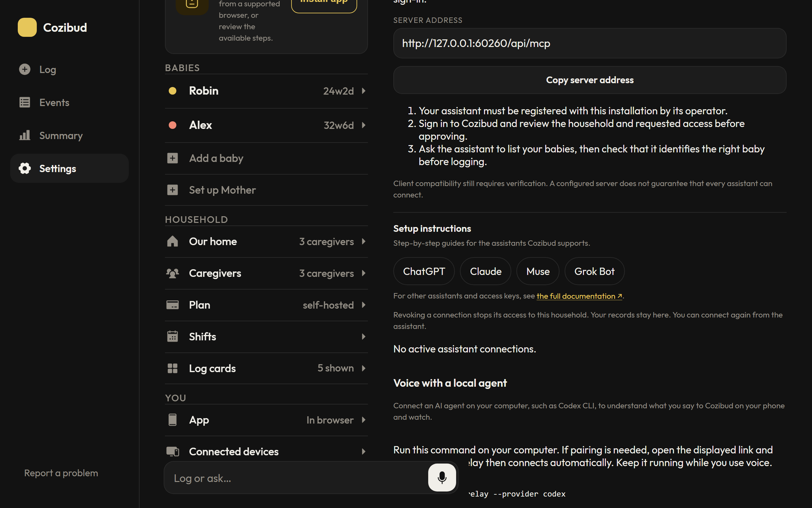
Task: Click the self-hosted plan value
Action: (328, 305)
